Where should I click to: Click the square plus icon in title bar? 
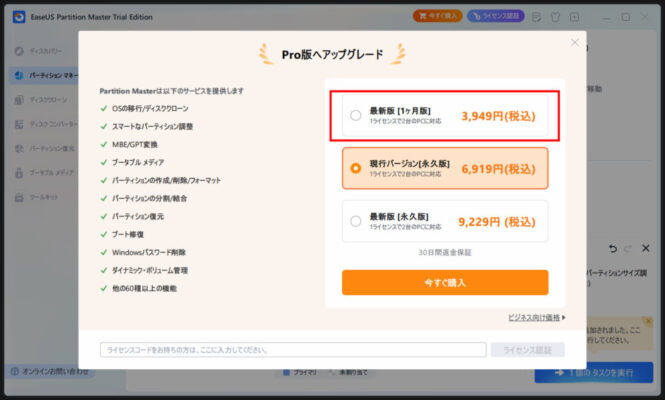point(574,17)
